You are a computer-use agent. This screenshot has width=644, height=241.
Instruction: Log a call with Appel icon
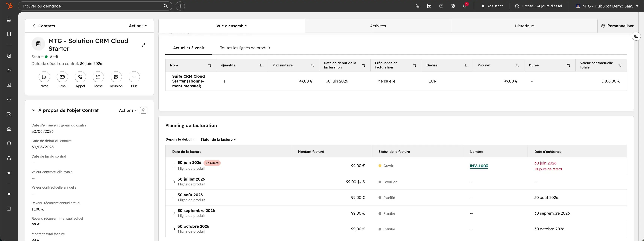80,77
